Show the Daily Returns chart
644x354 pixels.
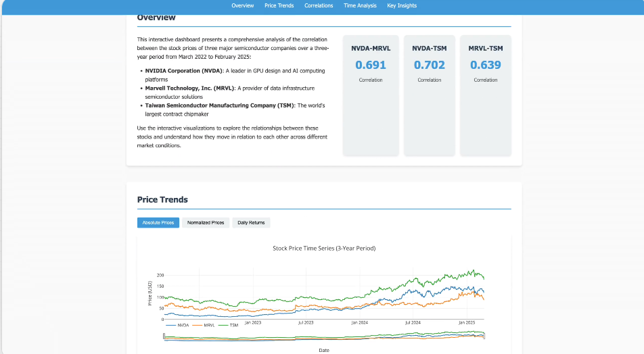251,223
